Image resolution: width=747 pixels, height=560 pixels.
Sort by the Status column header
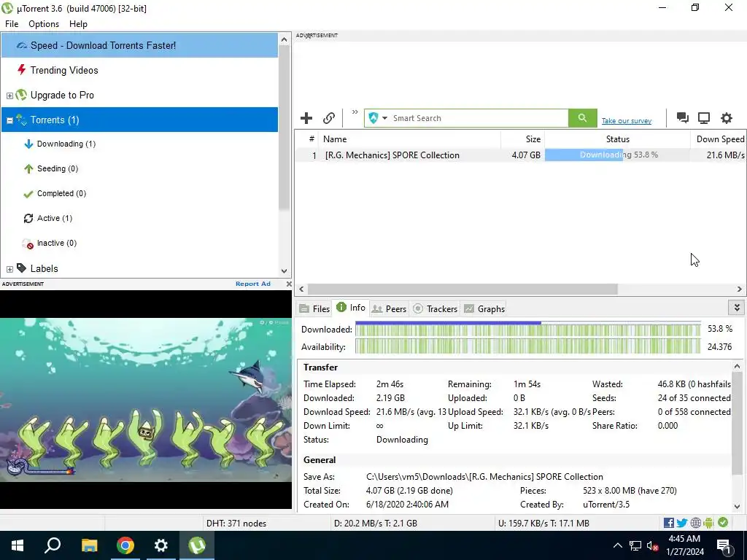(x=617, y=139)
